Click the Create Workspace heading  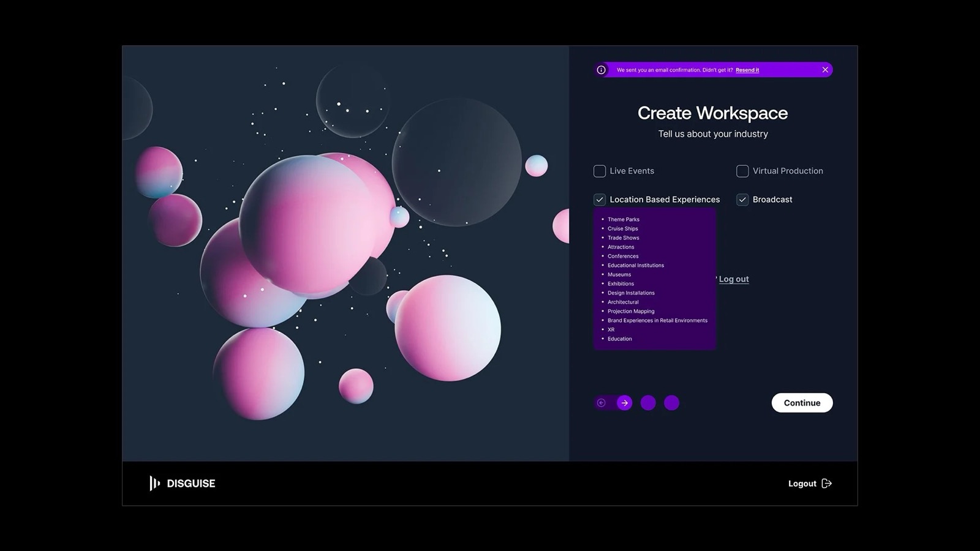[712, 113]
